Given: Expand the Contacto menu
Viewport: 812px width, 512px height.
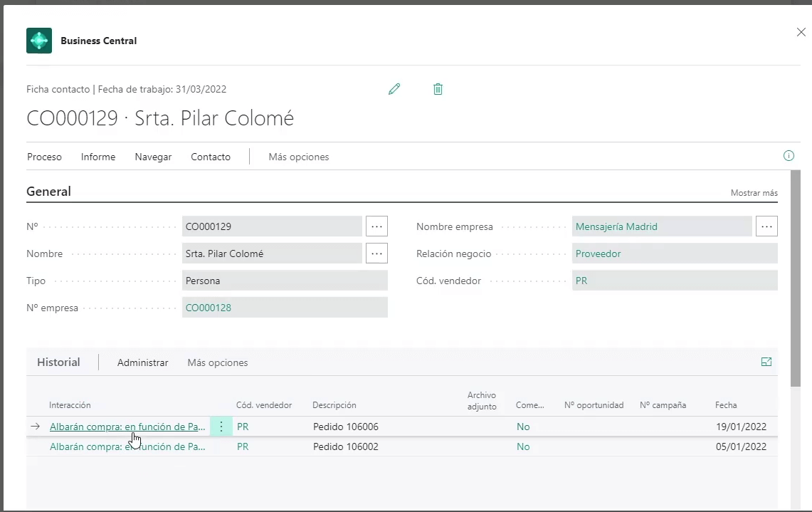Looking at the screenshot, I should click(x=211, y=157).
